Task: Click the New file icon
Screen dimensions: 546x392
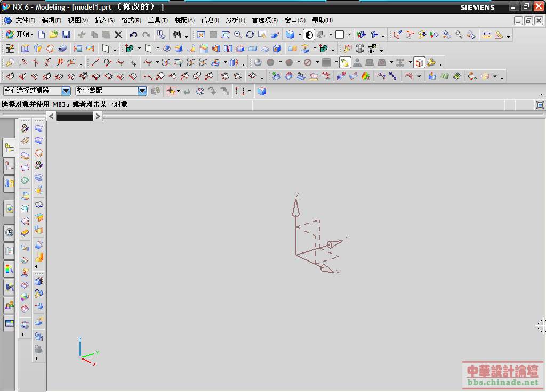Action: pyautogui.click(x=42, y=35)
